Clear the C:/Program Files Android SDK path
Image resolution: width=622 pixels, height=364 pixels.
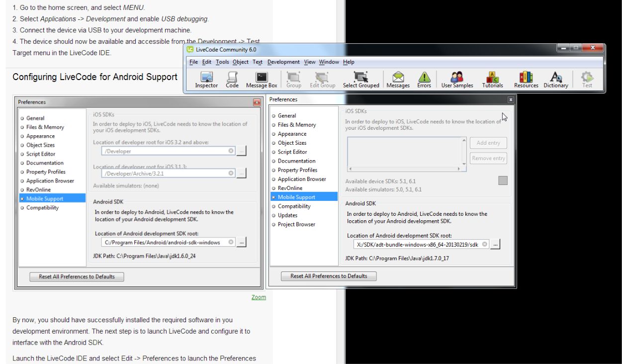point(231,242)
